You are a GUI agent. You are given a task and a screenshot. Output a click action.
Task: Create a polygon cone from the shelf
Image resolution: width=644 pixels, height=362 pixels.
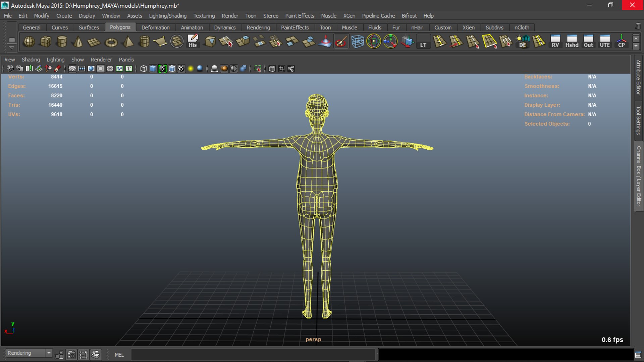[78, 42]
